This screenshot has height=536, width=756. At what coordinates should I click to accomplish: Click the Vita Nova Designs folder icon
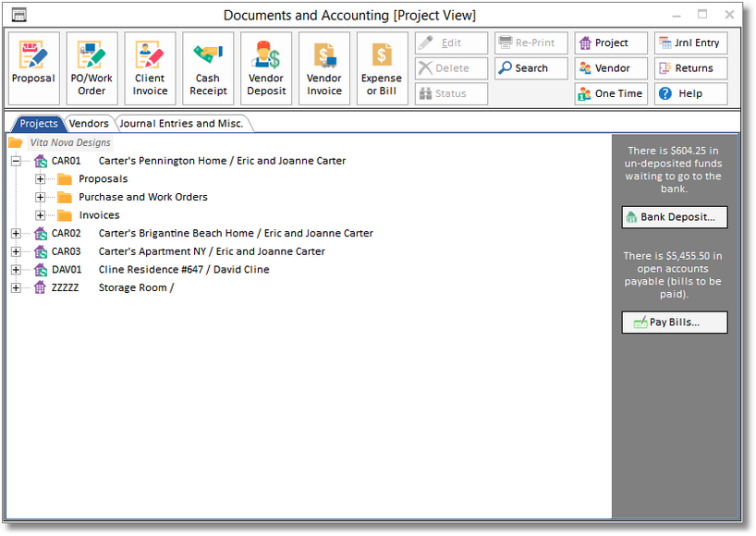[x=16, y=142]
